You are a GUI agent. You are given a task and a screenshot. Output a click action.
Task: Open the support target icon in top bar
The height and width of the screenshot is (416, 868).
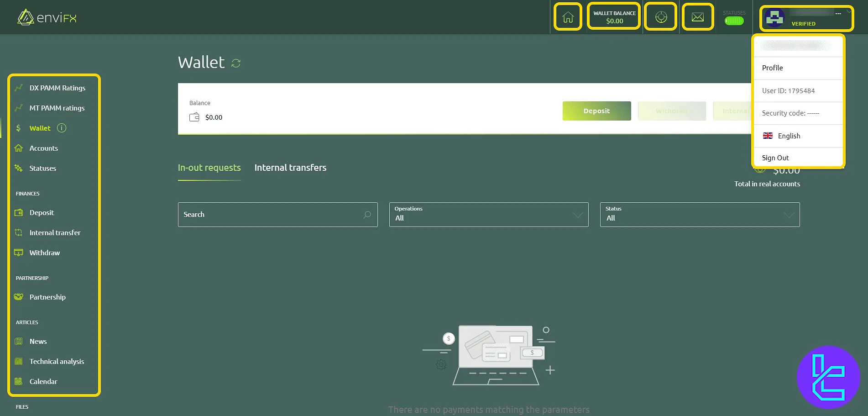tap(660, 16)
